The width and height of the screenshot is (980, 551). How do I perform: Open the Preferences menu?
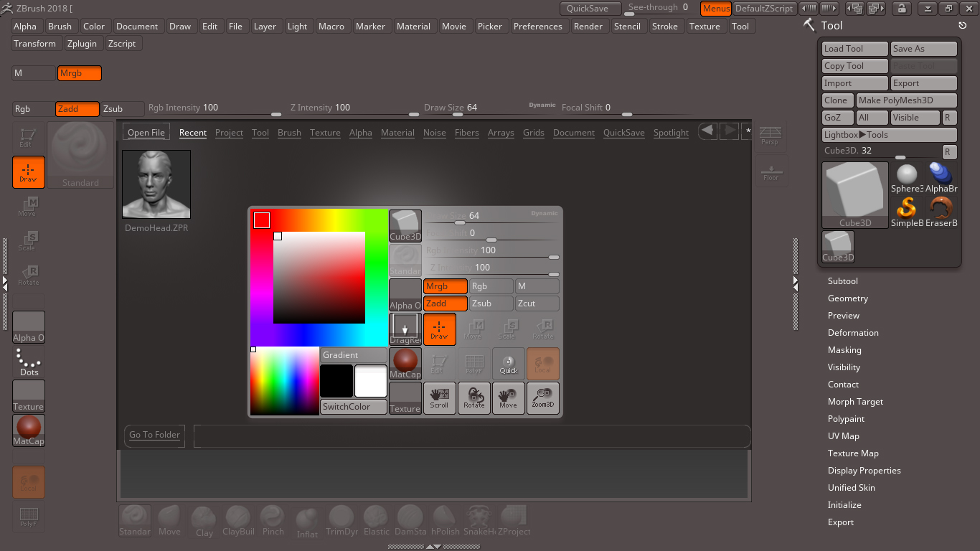click(538, 27)
